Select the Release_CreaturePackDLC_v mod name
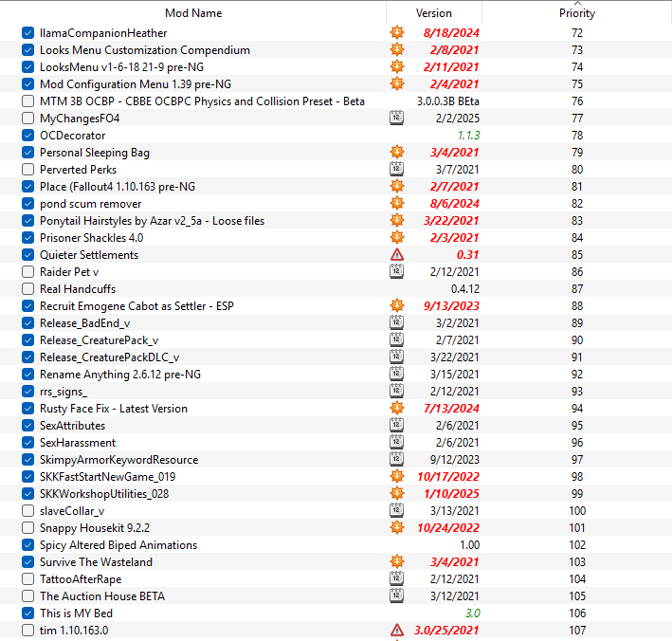 [x=110, y=357]
